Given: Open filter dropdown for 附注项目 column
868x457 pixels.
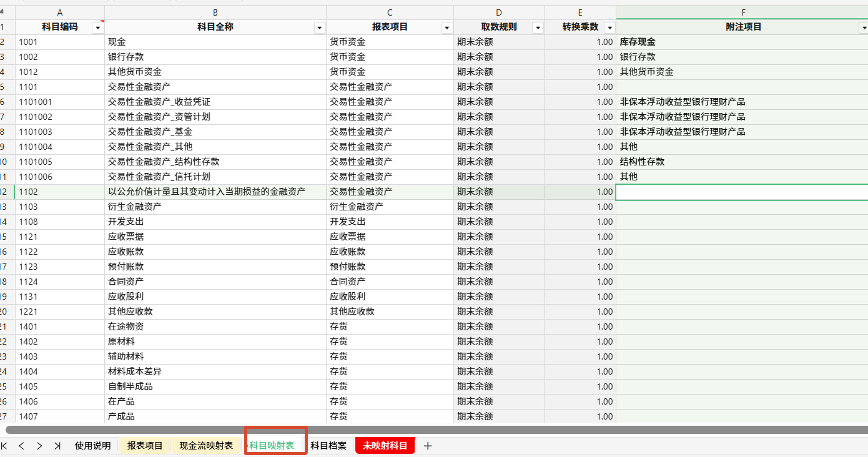Looking at the screenshot, I should point(864,27).
